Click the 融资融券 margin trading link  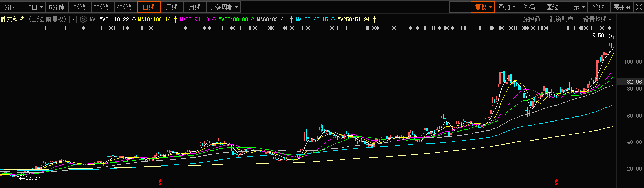coord(561,19)
